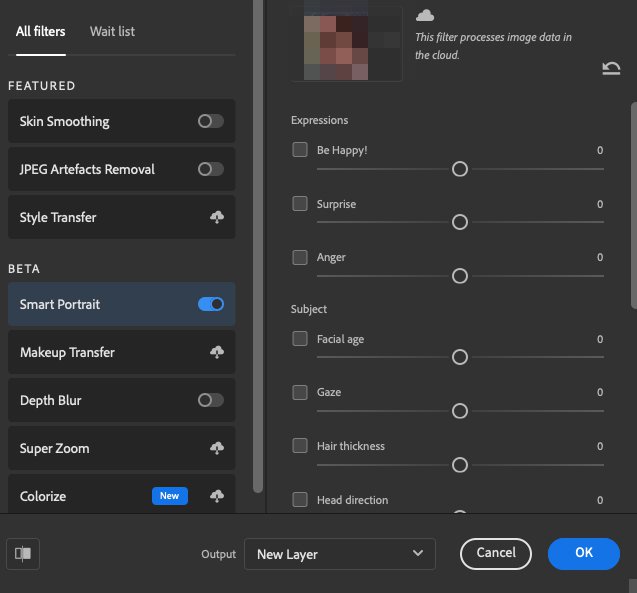Click the Cancel button
637x593 pixels.
(x=496, y=553)
